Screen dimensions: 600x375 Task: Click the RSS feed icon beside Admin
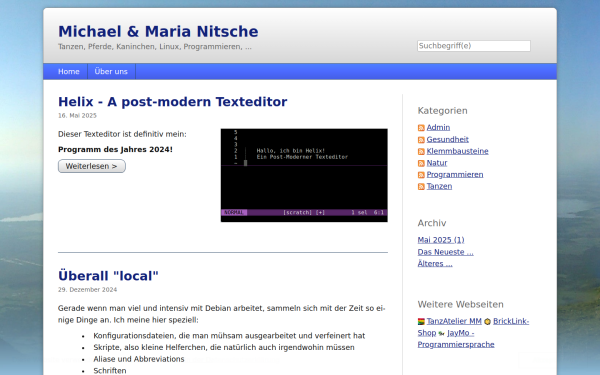coord(421,128)
